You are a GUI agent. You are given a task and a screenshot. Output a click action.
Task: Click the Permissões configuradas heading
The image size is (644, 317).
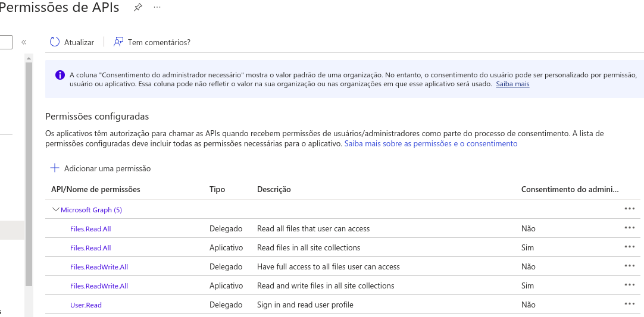pos(97,116)
